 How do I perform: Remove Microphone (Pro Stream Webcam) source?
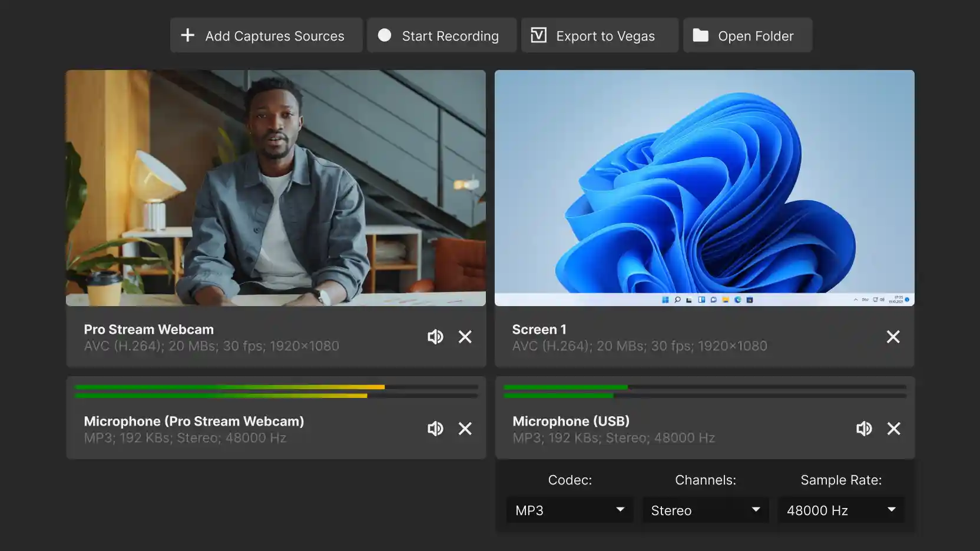pos(465,429)
